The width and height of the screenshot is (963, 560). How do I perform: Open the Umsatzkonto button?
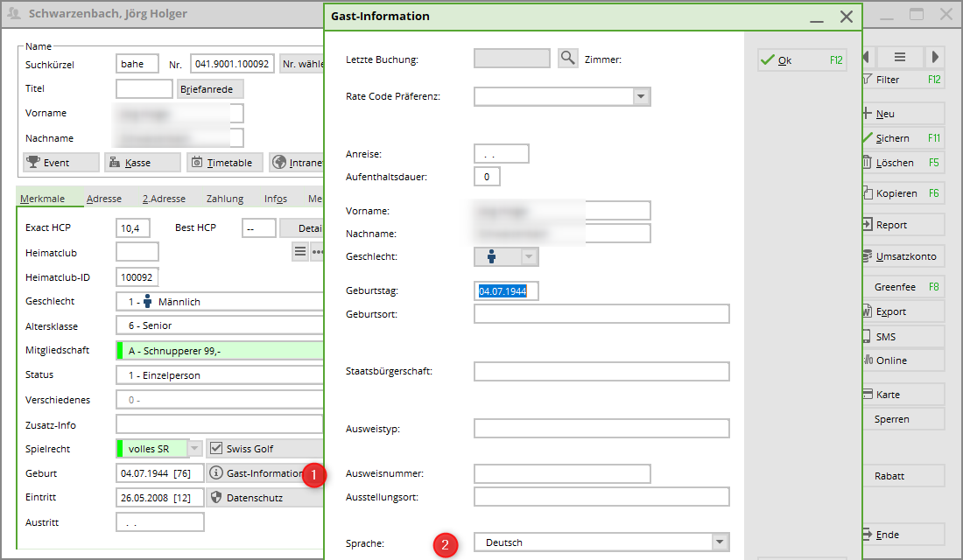pyautogui.click(x=902, y=257)
